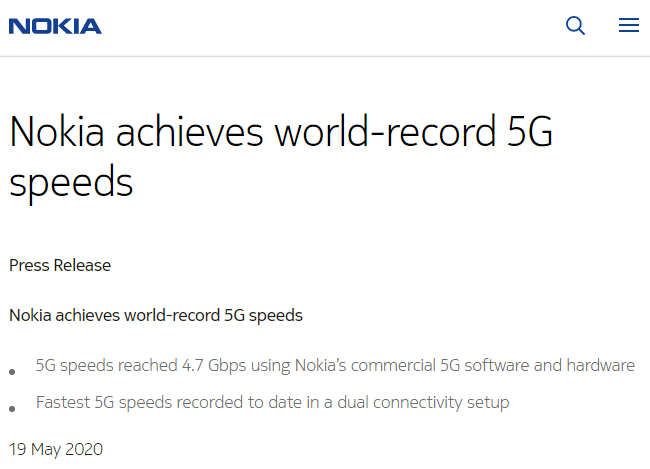Open the search magnifier icon
Viewport: 650px width, 469px height.
(x=575, y=26)
